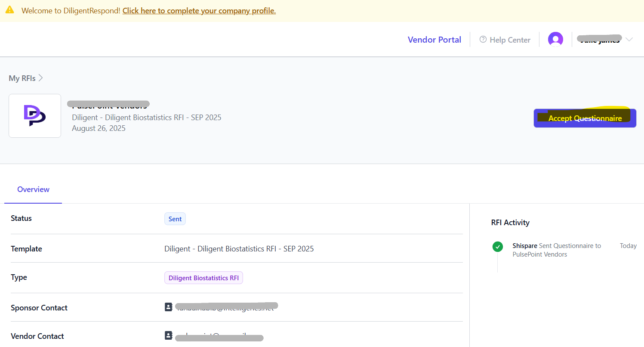Click the Sent status badge

click(175, 219)
